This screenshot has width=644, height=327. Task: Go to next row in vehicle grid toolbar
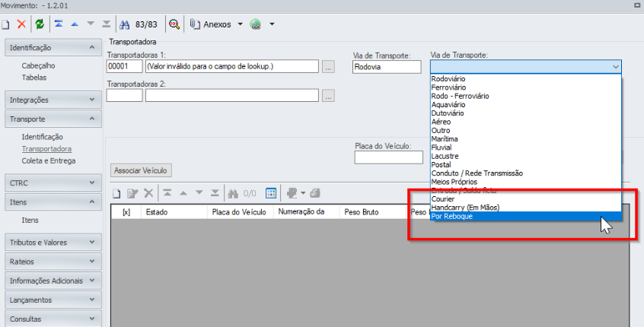(199, 193)
